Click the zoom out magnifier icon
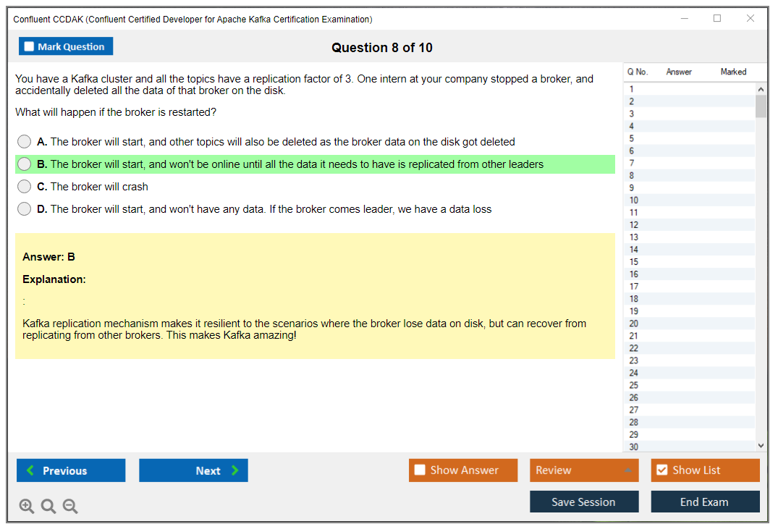The height and width of the screenshot is (532, 778). coord(70,506)
